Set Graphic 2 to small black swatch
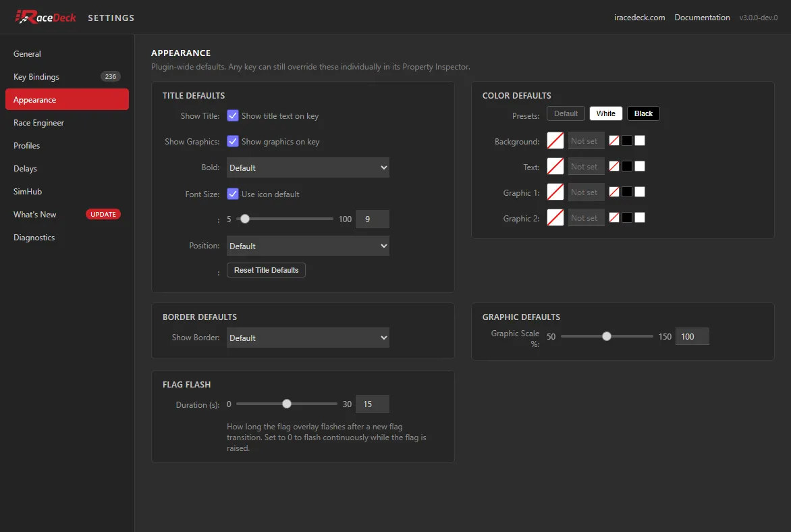The height and width of the screenshot is (532, 791). pyautogui.click(x=626, y=217)
